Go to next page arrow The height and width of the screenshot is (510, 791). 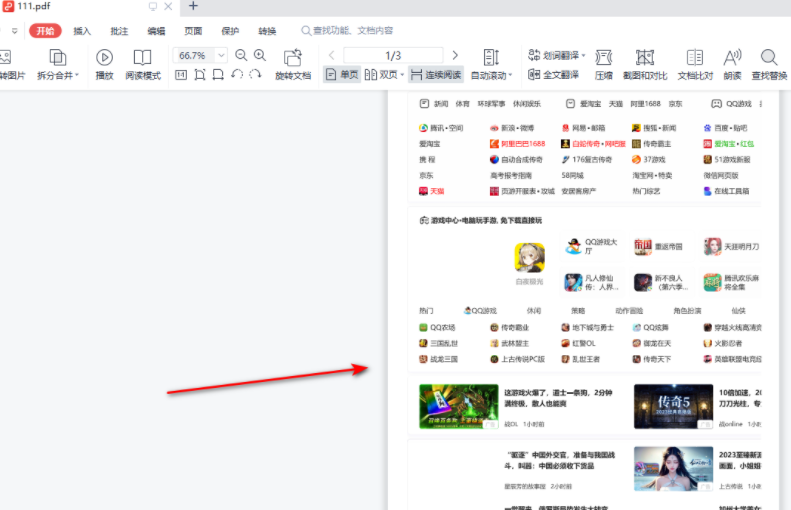(x=455, y=55)
